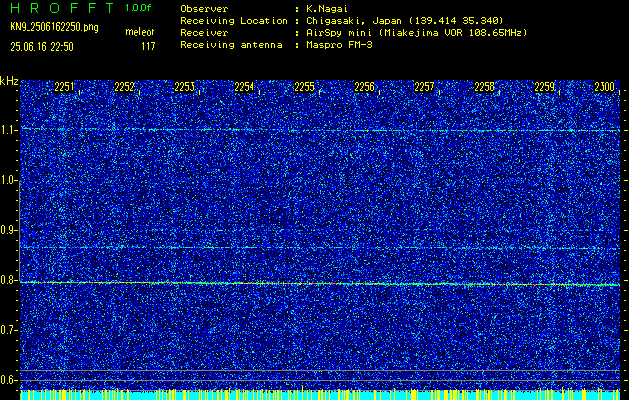The width and height of the screenshot is (629, 400).
Task: Click the 2251 time marker
Action: click(x=64, y=87)
